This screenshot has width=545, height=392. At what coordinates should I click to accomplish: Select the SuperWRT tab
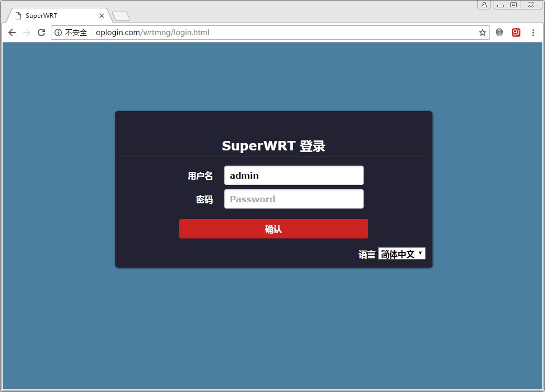[58, 16]
